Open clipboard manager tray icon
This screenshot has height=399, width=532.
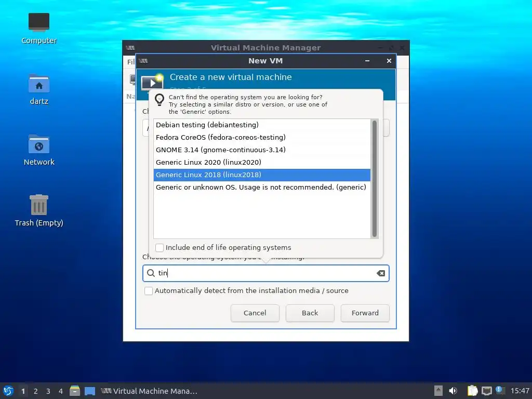pos(472,391)
